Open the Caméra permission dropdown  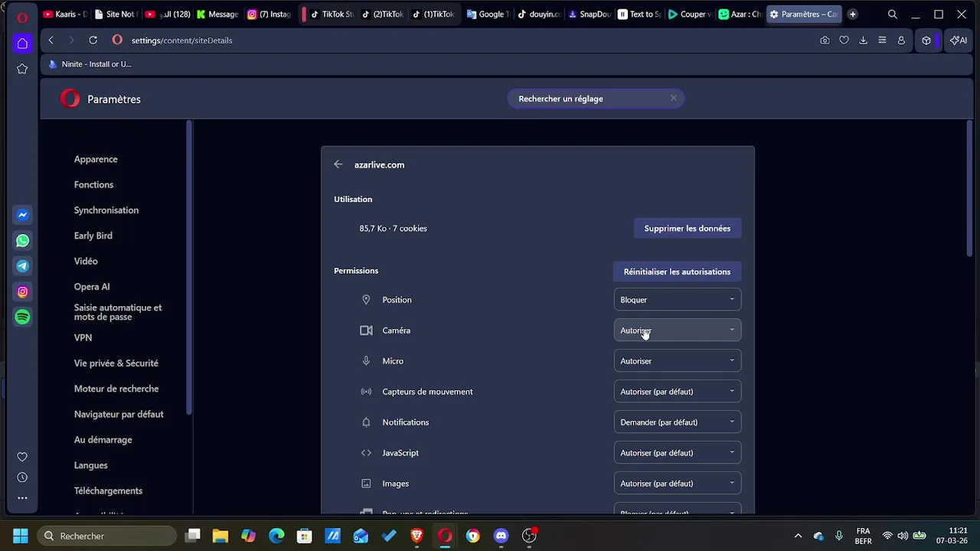[678, 331]
